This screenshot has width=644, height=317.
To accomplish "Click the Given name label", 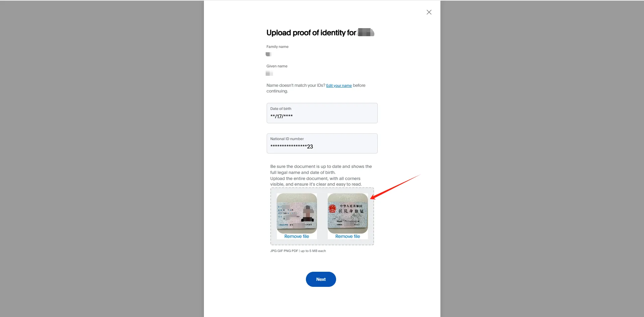I will [277, 66].
